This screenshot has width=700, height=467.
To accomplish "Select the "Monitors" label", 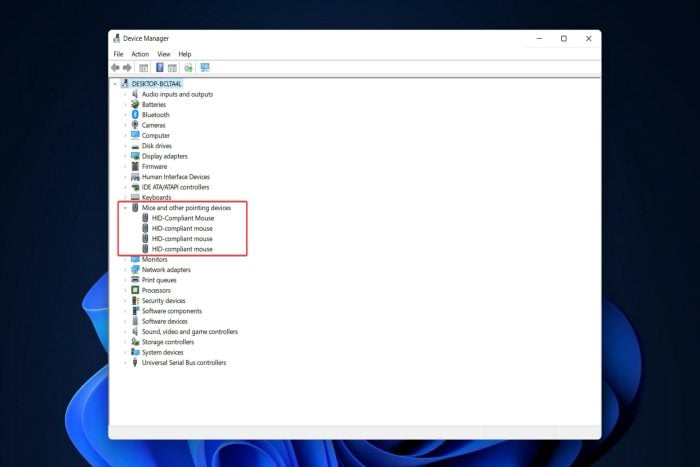I will 154,259.
